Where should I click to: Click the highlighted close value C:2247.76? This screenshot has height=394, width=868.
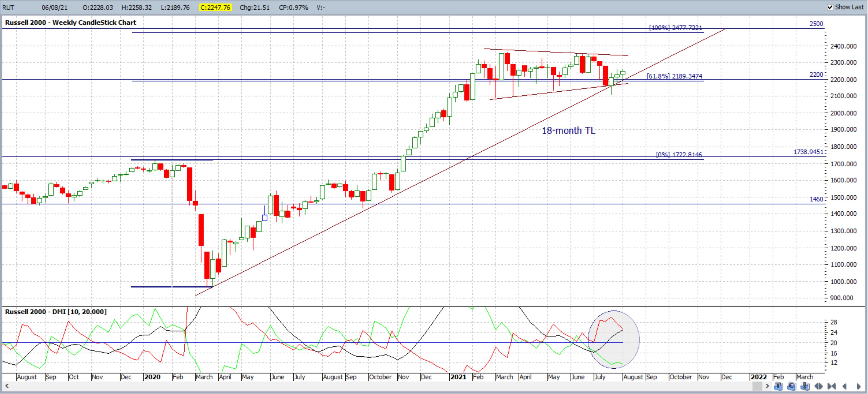click(x=215, y=7)
